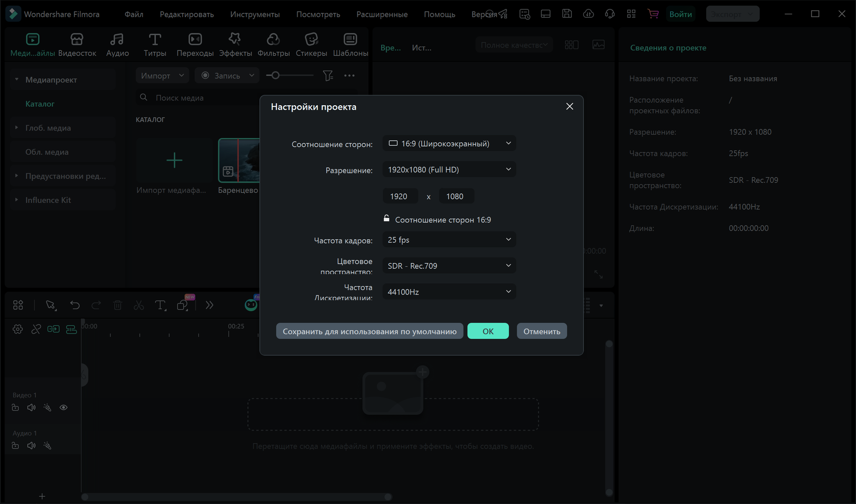The image size is (856, 504).
Task: Open the Файл menu
Action: click(133, 14)
